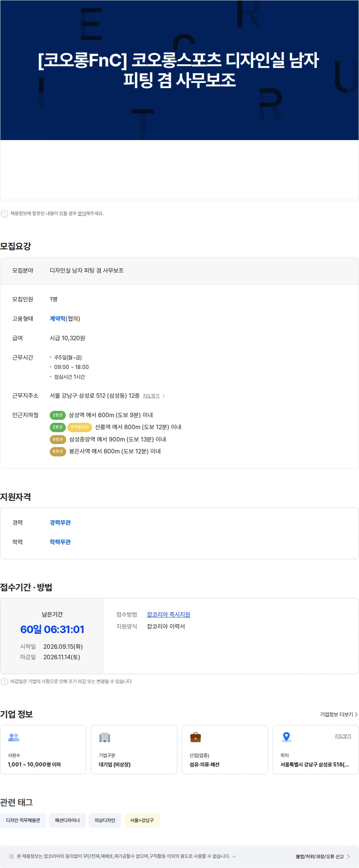Click 잡코리아 이력서 application format text
Image resolution: width=359 pixels, height=868 pixels.
(166, 626)
